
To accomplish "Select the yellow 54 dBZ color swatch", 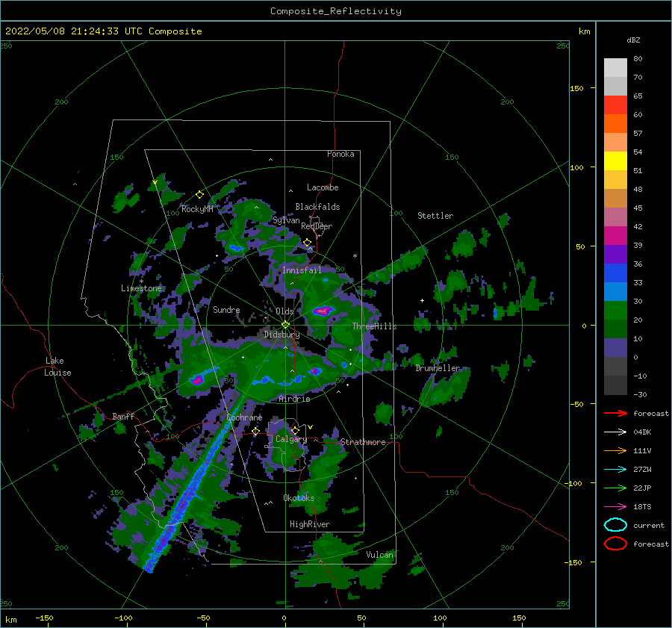I will pos(615,161).
